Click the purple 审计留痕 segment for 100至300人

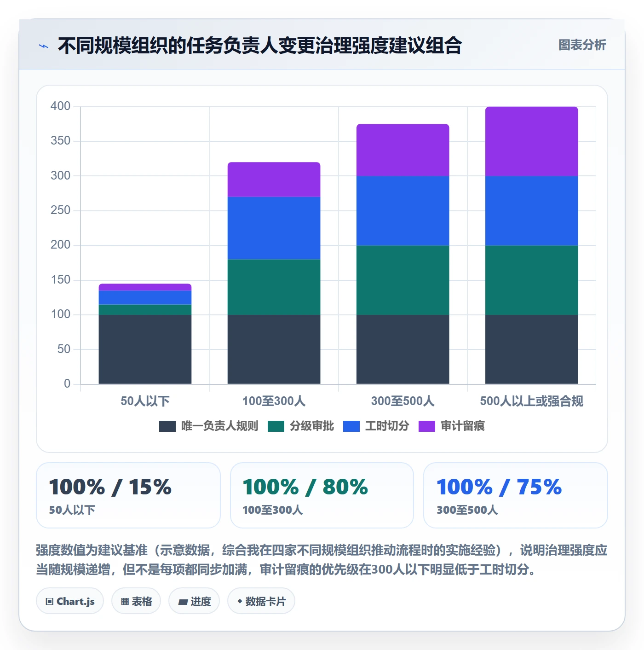pyautogui.click(x=274, y=180)
